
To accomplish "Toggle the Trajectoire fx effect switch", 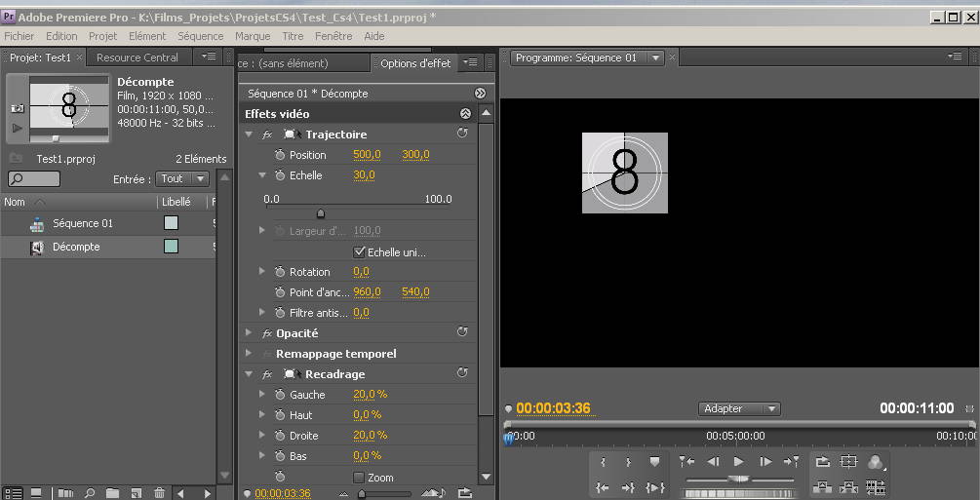I will pyautogui.click(x=267, y=135).
